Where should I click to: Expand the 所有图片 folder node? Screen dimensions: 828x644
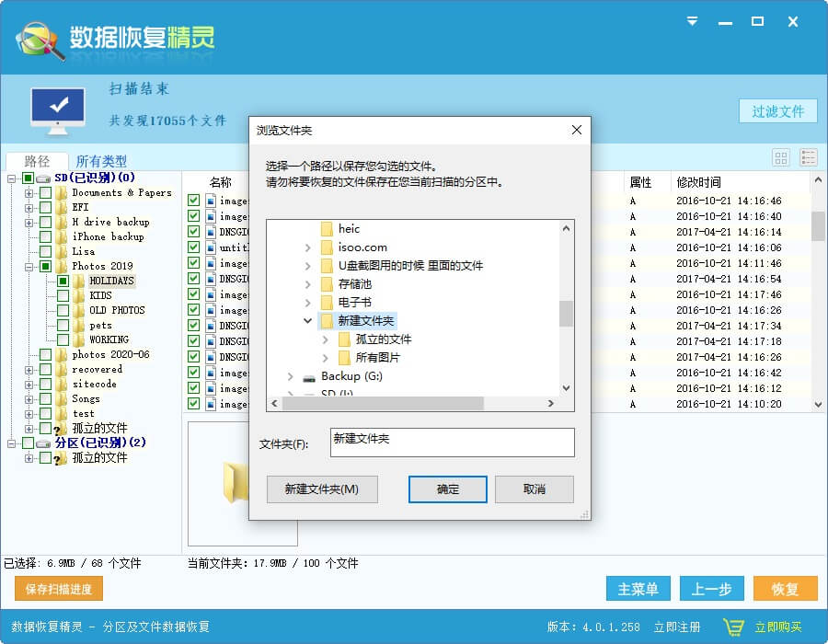click(326, 358)
